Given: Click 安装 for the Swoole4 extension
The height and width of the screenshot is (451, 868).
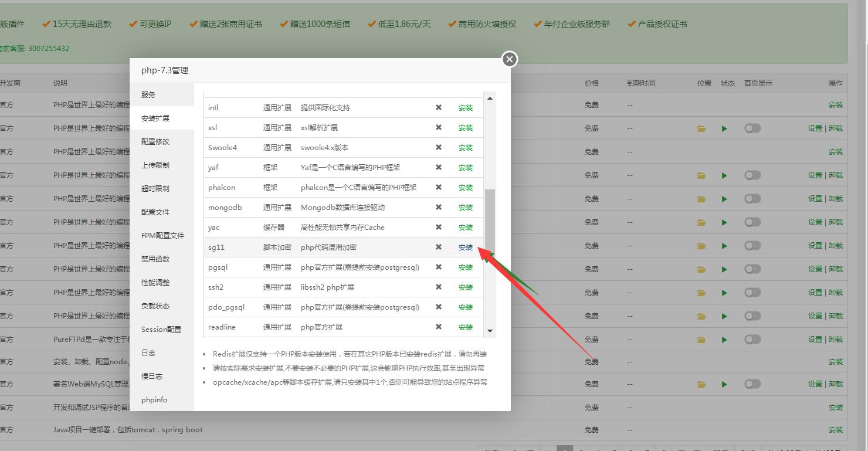Looking at the screenshot, I should [466, 148].
